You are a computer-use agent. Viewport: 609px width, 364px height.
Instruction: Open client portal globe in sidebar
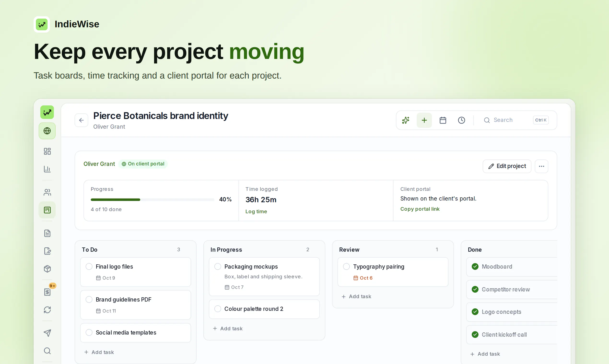pyautogui.click(x=47, y=131)
